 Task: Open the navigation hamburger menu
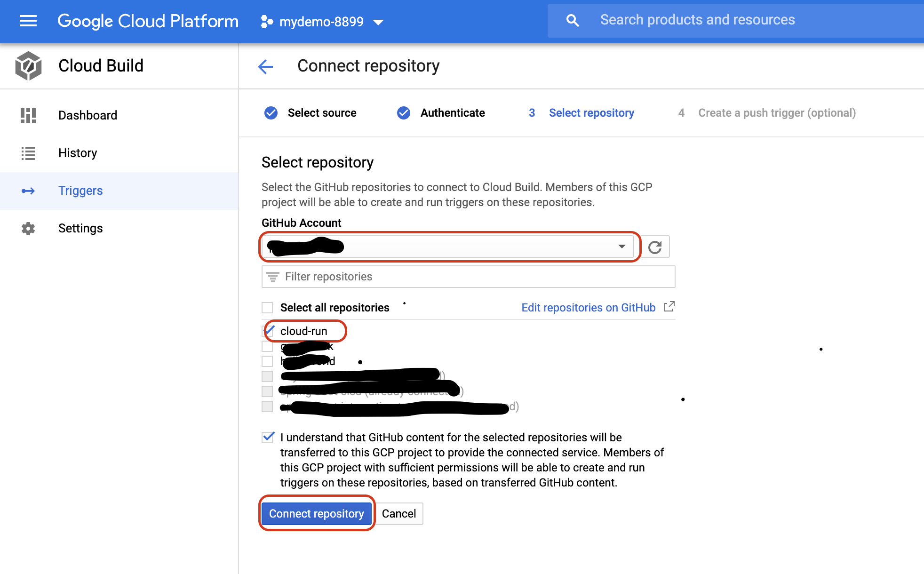28,21
